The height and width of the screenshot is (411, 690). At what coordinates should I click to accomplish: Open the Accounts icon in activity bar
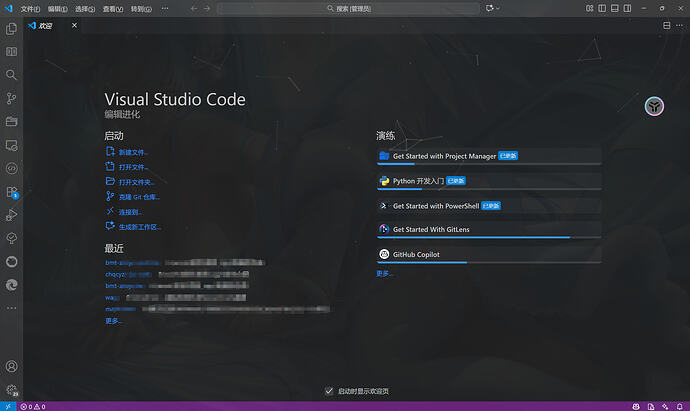11,366
